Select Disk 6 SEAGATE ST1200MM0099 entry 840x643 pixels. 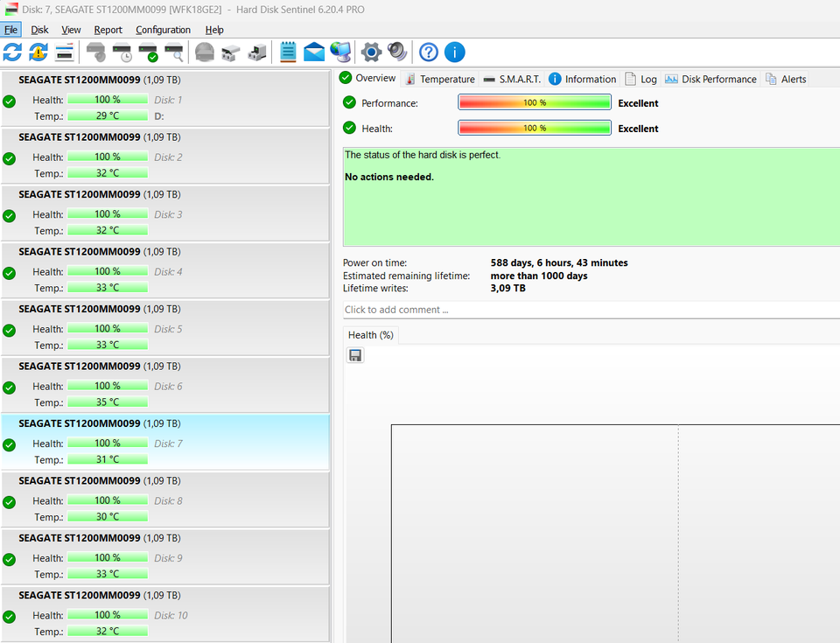165,385
